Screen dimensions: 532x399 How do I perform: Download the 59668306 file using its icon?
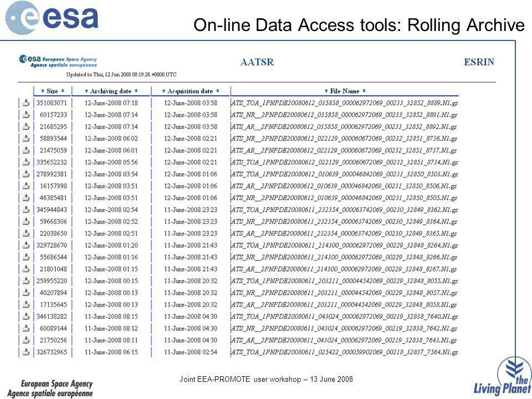[26, 222]
